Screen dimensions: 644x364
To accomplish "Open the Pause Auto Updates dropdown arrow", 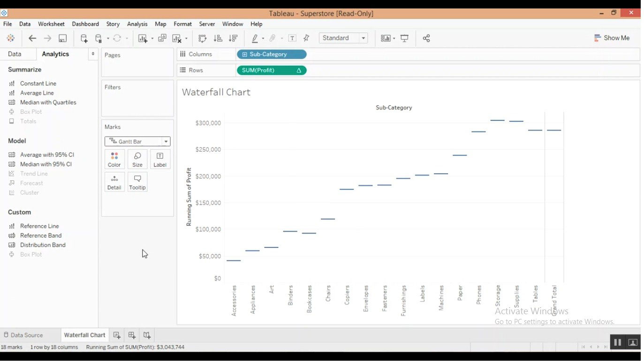I will tap(108, 39).
